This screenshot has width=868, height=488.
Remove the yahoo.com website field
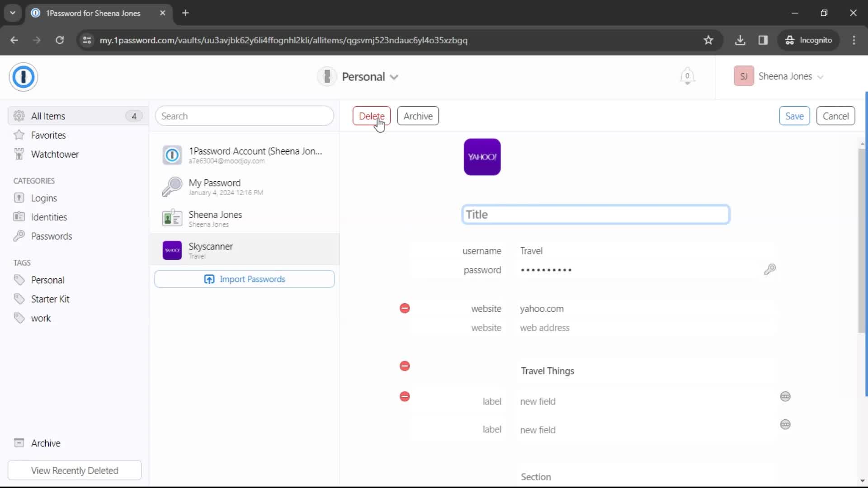point(405,308)
